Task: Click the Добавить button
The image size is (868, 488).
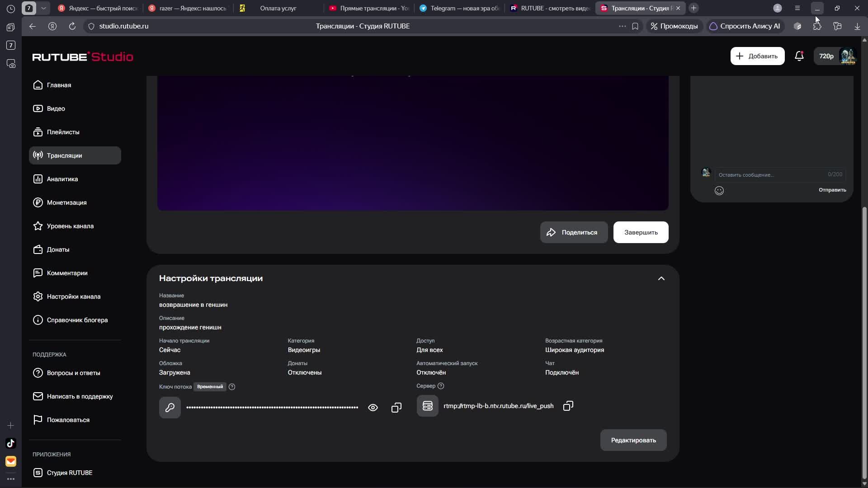Action: (757, 56)
